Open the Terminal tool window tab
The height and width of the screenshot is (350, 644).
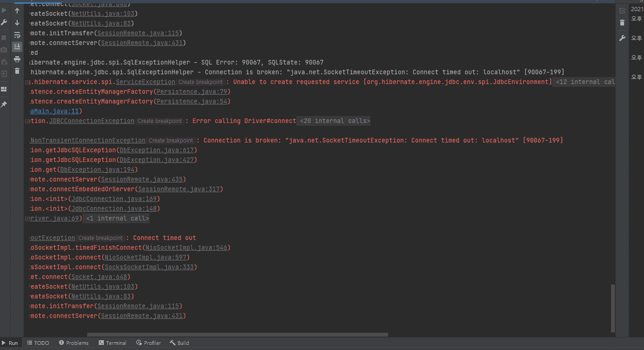click(x=112, y=343)
